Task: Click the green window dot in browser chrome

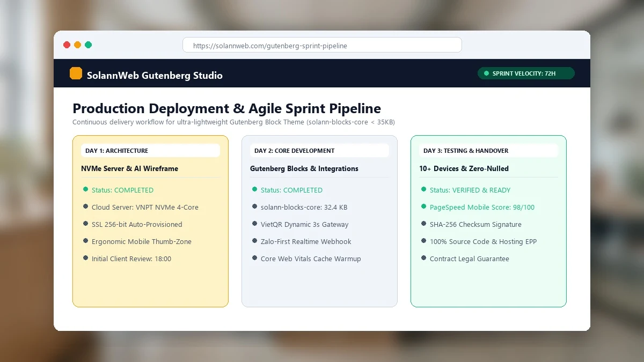Action: tap(88, 45)
